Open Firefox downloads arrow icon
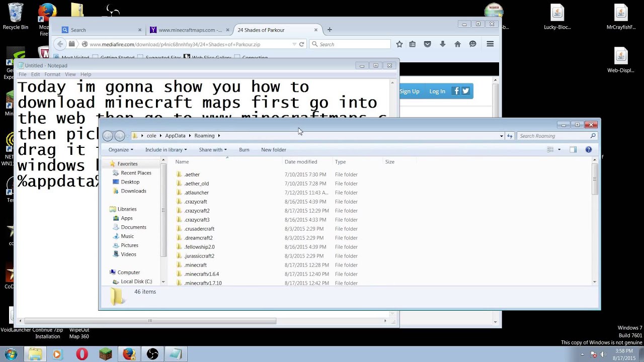The width and height of the screenshot is (644, 362). tap(443, 44)
